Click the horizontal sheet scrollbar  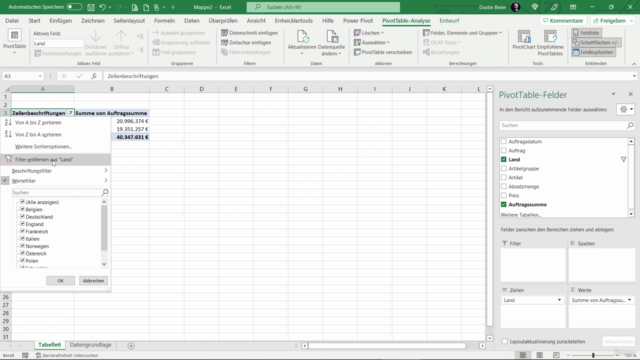tap(387, 346)
